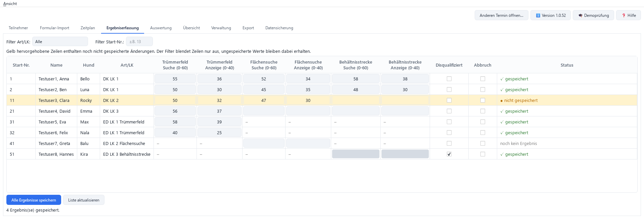Click the Liste aktualisieren button

[84, 200]
